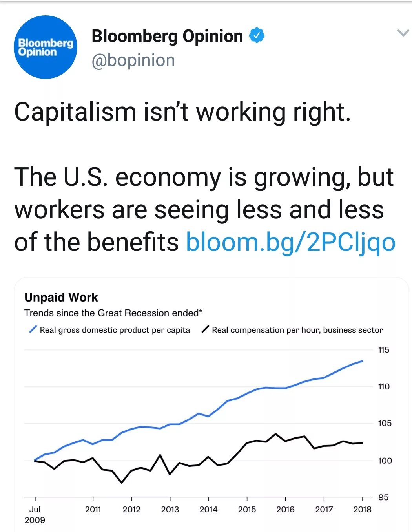Select the "Capitalism isn't working right." tweet text
412x532 pixels.
182,112
